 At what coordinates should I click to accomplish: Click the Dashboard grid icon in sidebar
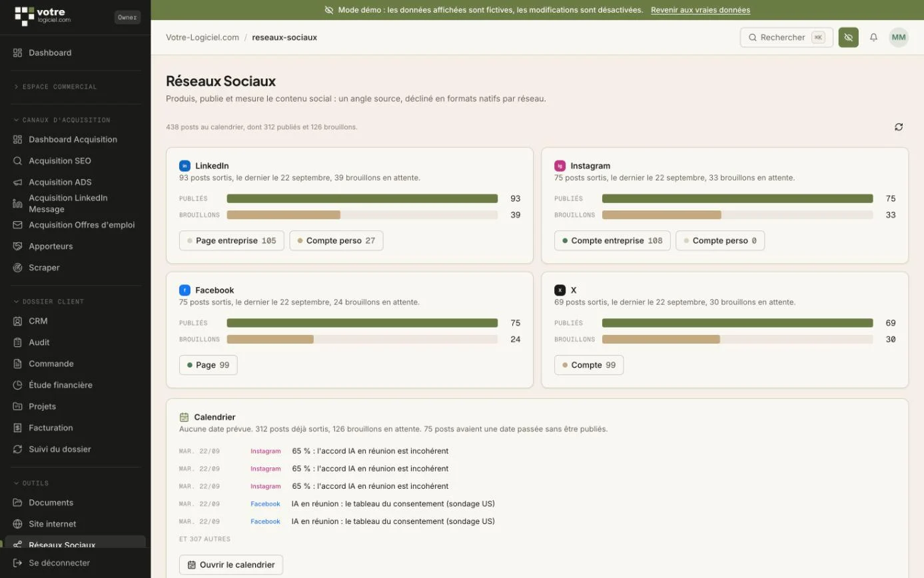(18, 53)
